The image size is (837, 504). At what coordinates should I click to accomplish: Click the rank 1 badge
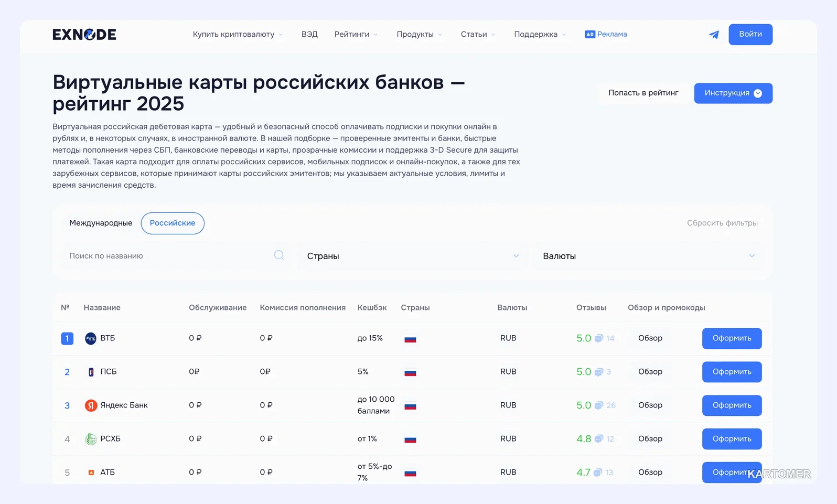(x=67, y=338)
